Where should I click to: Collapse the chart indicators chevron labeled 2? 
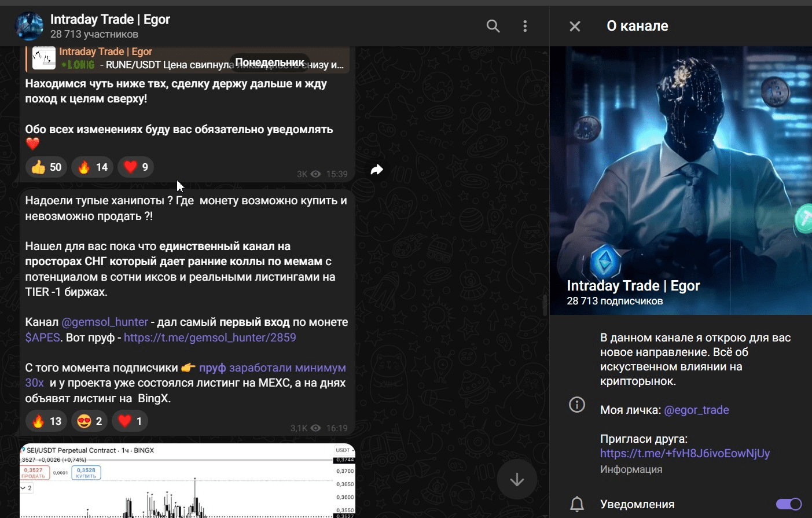27,488
